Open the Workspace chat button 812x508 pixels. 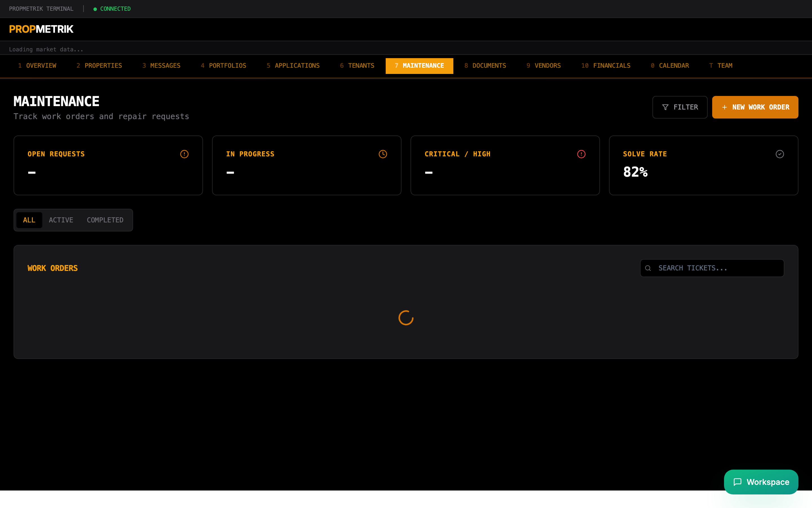[761, 482]
